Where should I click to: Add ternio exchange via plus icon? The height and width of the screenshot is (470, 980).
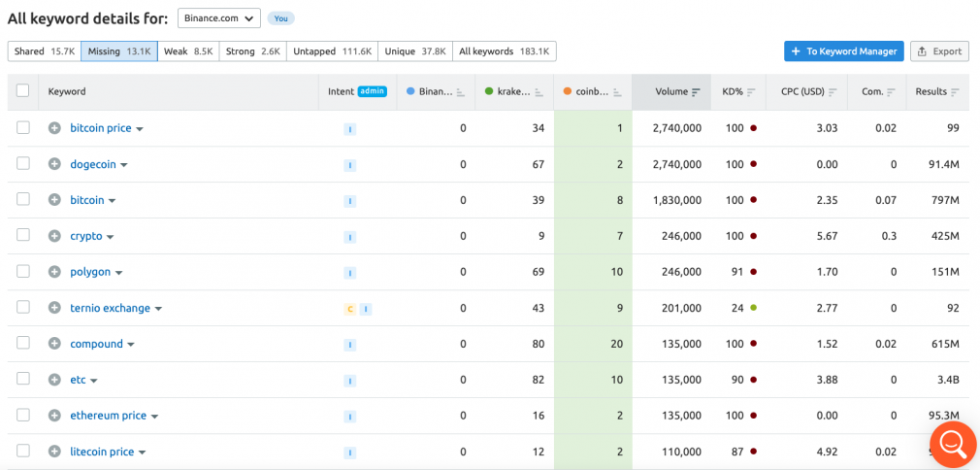pos(55,309)
